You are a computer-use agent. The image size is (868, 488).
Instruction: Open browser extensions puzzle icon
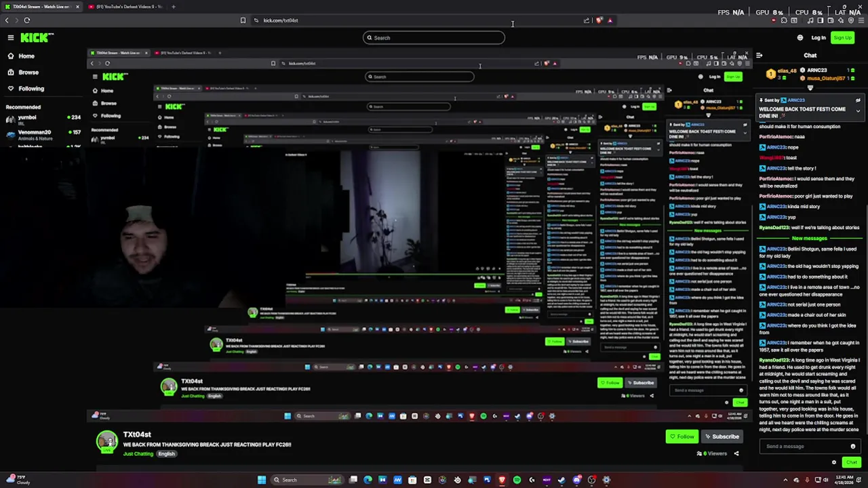click(785, 20)
